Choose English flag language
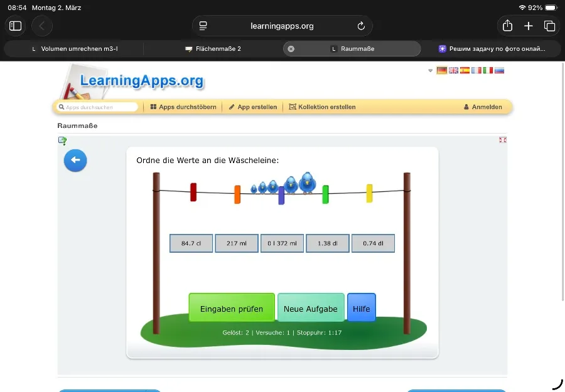The height and width of the screenshot is (392, 565). 453,70
